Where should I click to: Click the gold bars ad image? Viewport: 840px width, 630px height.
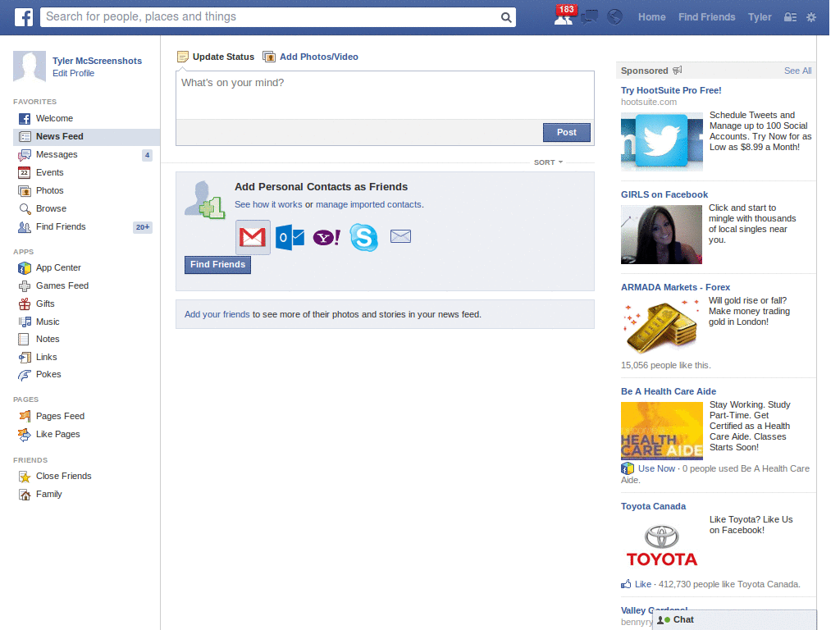(x=662, y=326)
